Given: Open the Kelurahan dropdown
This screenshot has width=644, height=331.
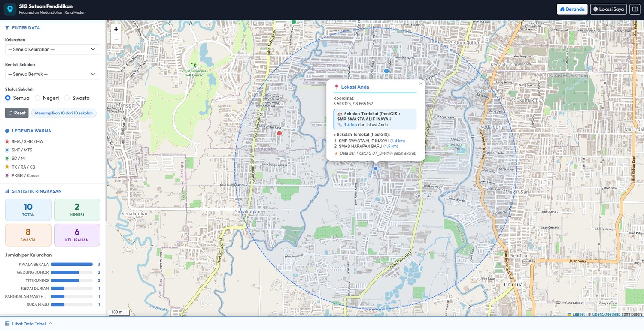Looking at the screenshot, I should click(x=52, y=49).
